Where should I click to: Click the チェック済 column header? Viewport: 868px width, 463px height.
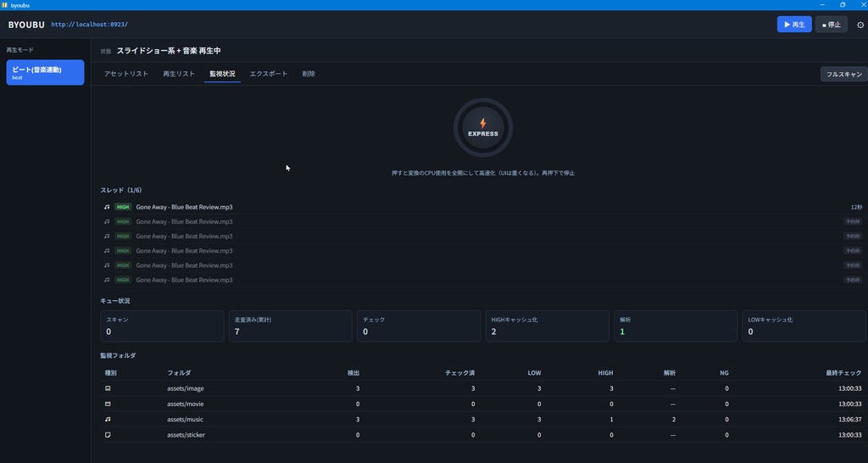click(460, 373)
